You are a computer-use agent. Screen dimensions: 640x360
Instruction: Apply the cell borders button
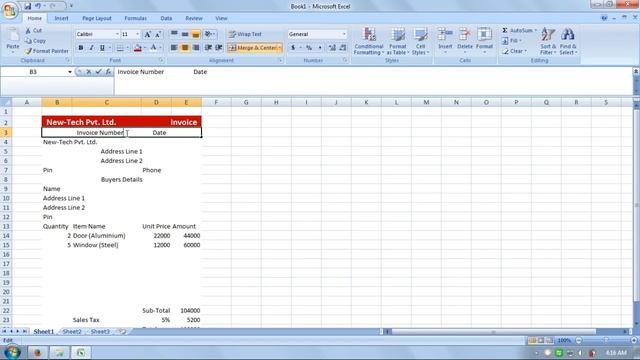pyautogui.click(x=120, y=48)
